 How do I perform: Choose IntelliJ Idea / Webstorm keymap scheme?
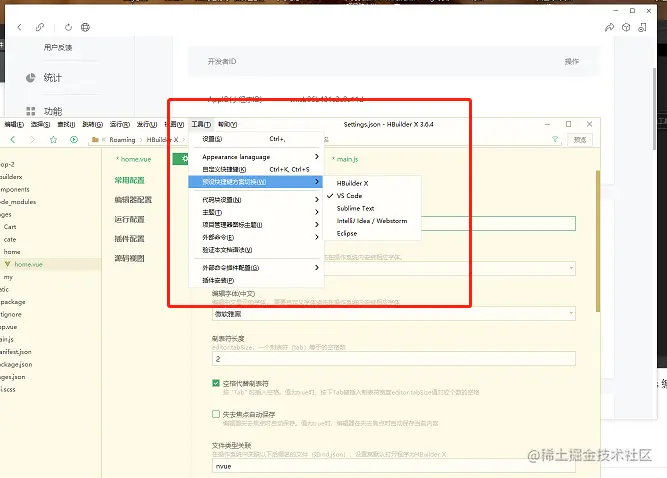(x=372, y=221)
